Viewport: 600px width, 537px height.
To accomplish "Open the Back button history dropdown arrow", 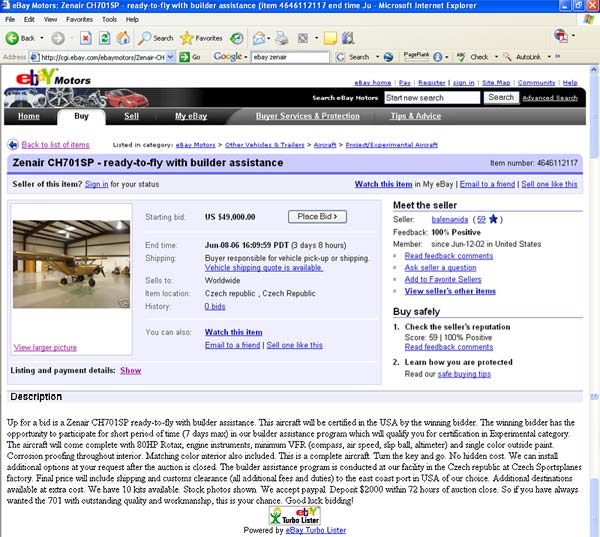I will point(42,38).
